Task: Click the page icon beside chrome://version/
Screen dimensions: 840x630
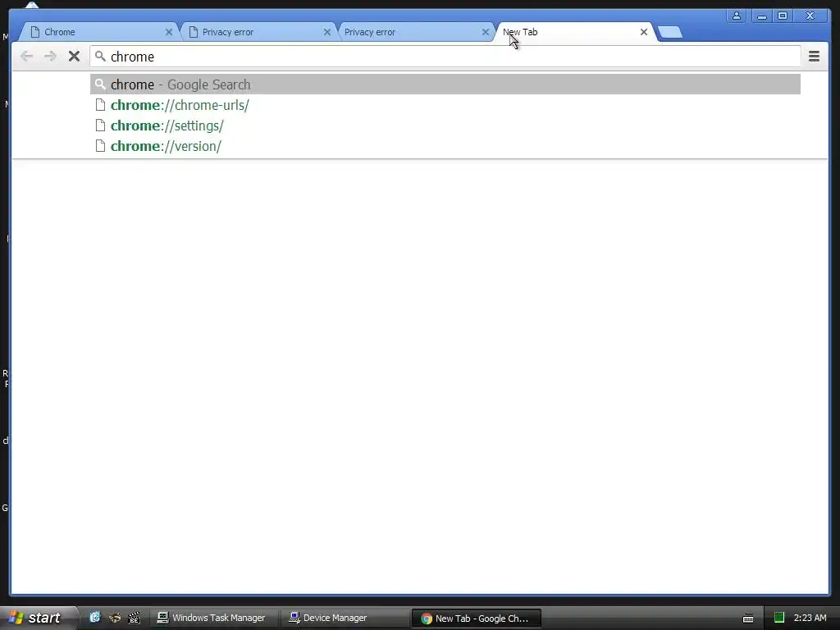Action: click(x=100, y=146)
